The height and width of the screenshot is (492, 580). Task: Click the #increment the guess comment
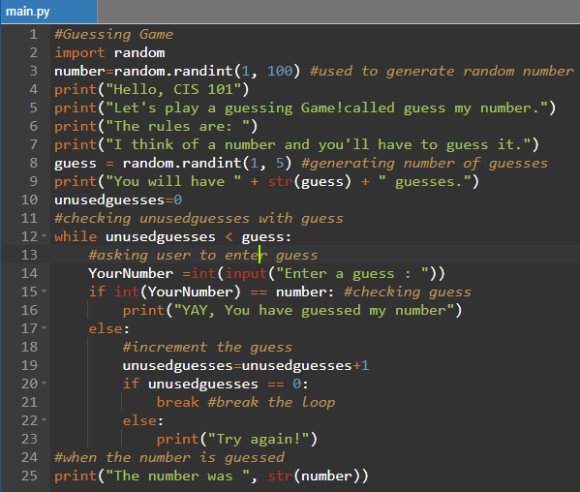207,347
